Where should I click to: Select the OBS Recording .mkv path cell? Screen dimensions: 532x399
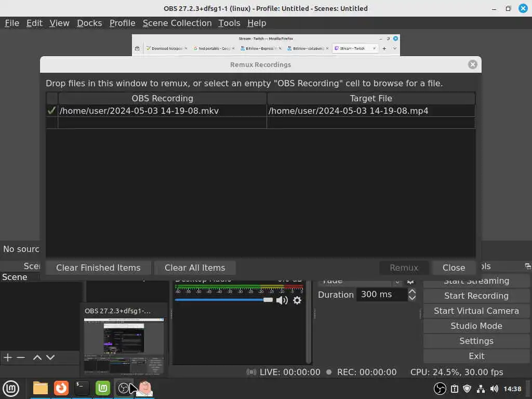click(x=162, y=111)
